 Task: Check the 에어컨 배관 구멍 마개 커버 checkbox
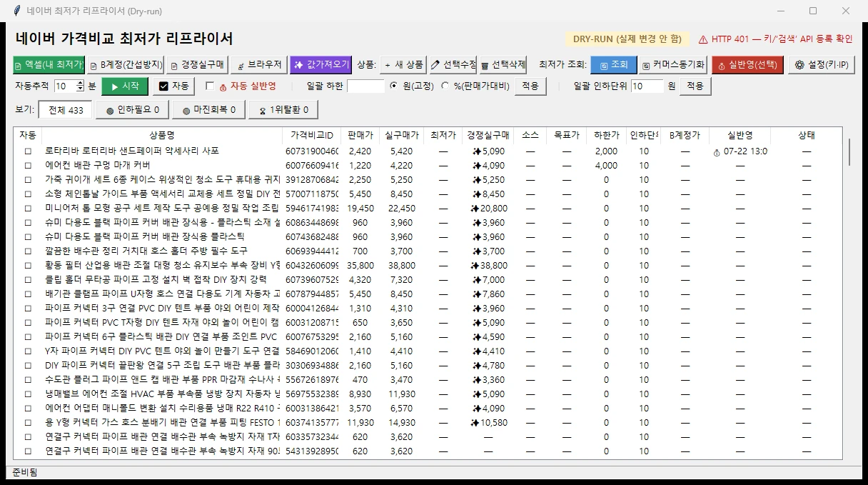click(x=29, y=166)
